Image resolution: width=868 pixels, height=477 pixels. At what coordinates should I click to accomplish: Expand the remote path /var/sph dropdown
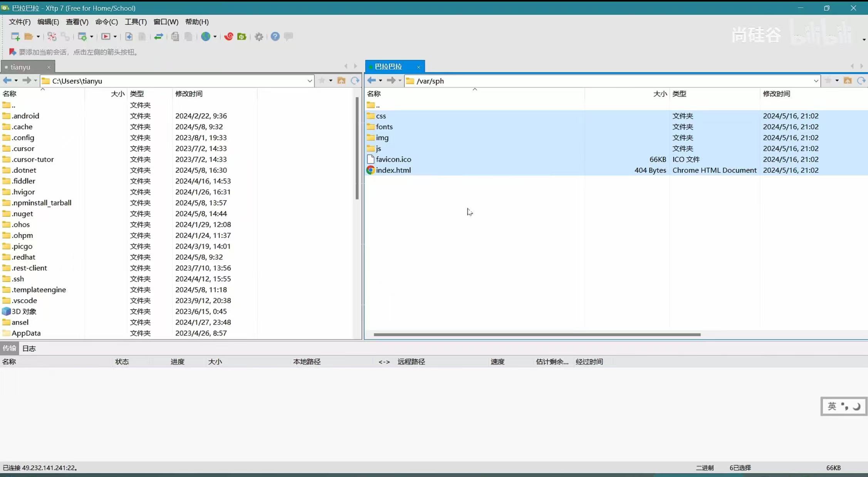pyautogui.click(x=816, y=81)
